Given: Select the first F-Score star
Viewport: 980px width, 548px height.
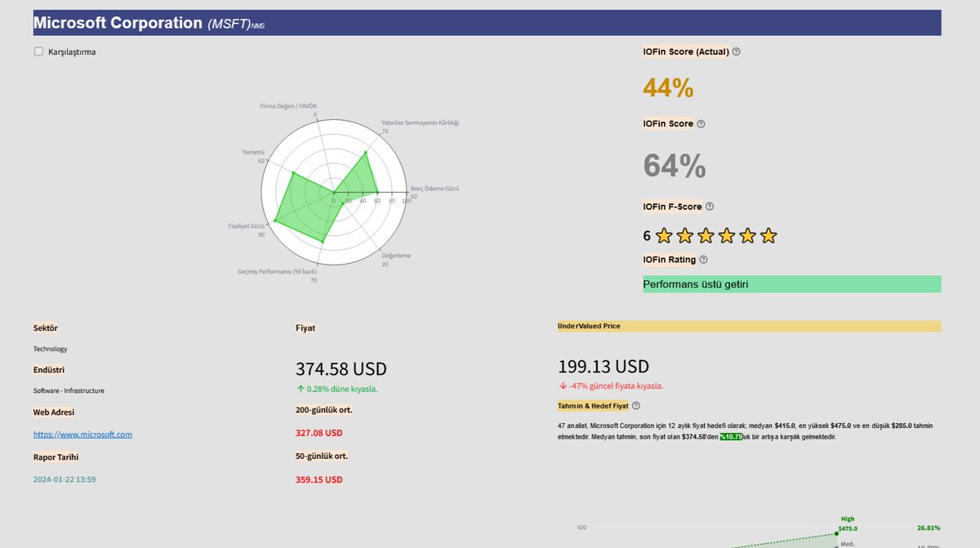Looking at the screenshot, I should pos(664,236).
